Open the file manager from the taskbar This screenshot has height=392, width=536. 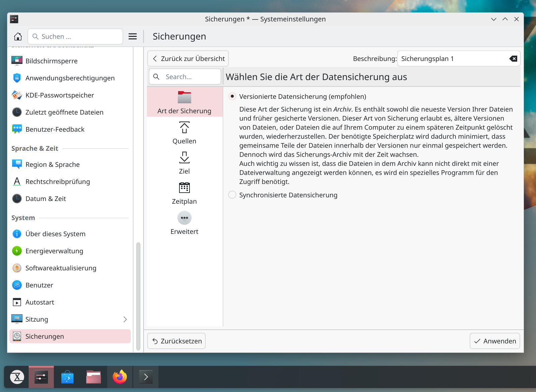94,377
